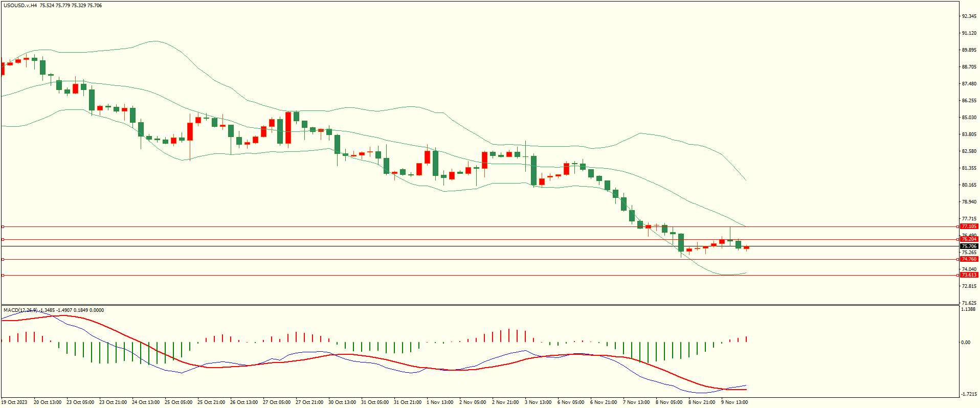Click the MACD 0.00 zero level label
980x408 pixels.
pyautogui.click(x=966, y=343)
